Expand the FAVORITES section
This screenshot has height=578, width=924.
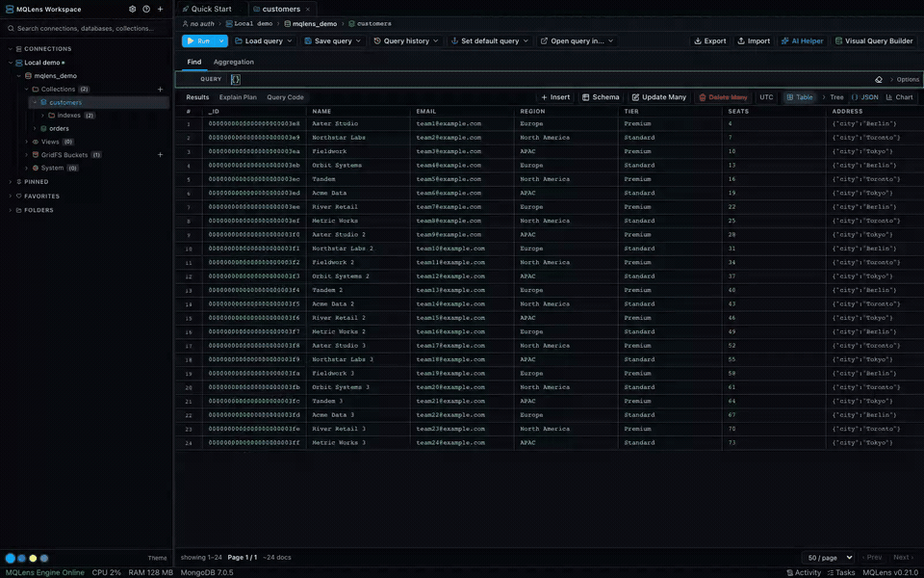(x=11, y=196)
